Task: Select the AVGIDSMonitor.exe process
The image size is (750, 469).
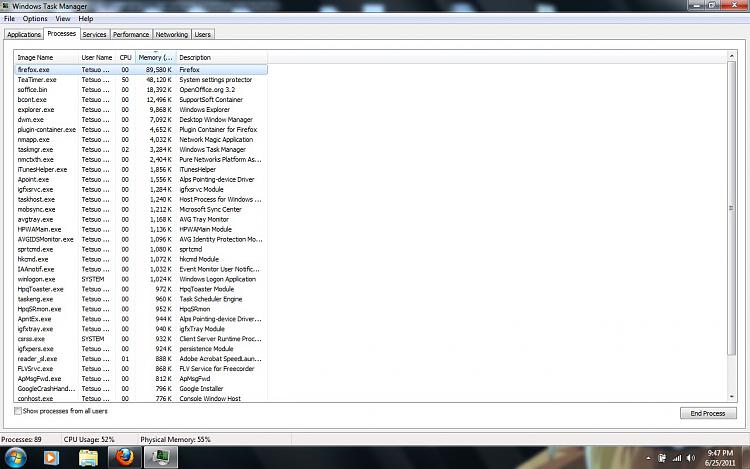Action: click(141, 239)
